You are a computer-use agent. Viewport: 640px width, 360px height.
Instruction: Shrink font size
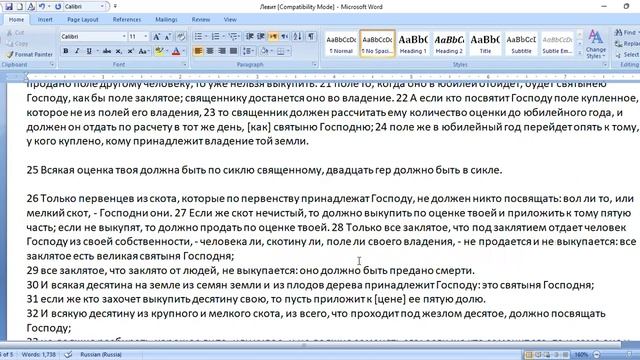[167, 37]
